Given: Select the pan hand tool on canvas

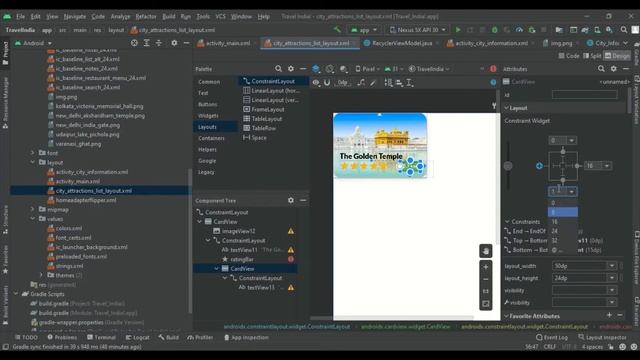Looking at the screenshot, I should 485,251.
